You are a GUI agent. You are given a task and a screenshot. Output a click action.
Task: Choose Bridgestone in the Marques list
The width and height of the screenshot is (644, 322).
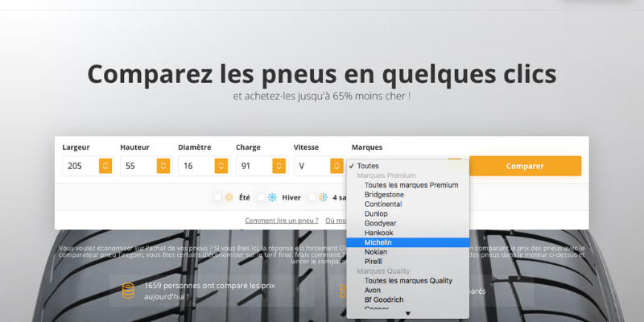point(384,195)
